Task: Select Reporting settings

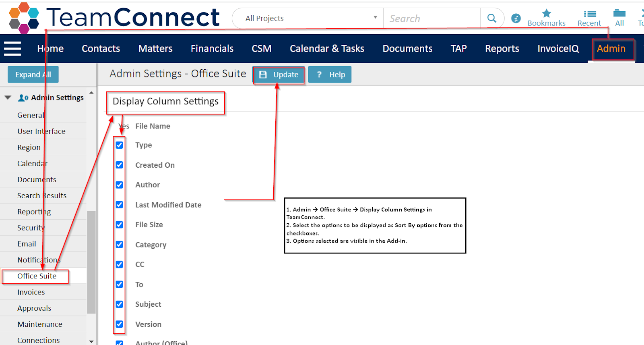Action: tap(34, 212)
